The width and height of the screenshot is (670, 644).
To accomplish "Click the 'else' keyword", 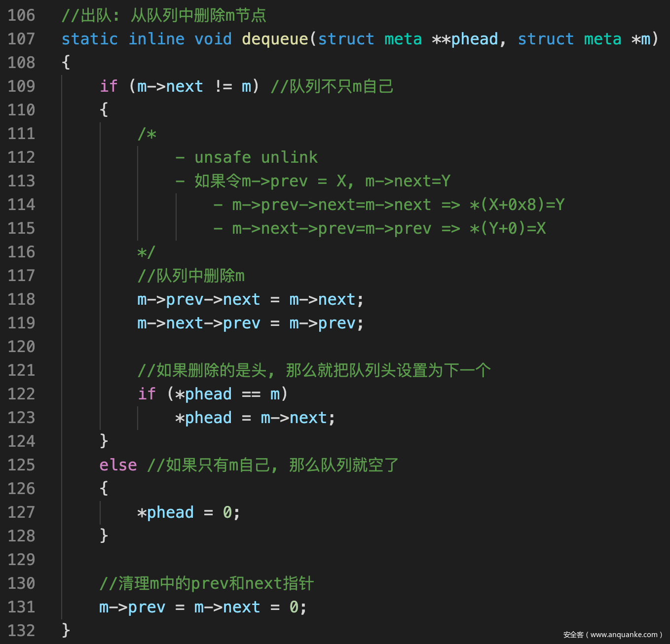I will coord(118,465).
